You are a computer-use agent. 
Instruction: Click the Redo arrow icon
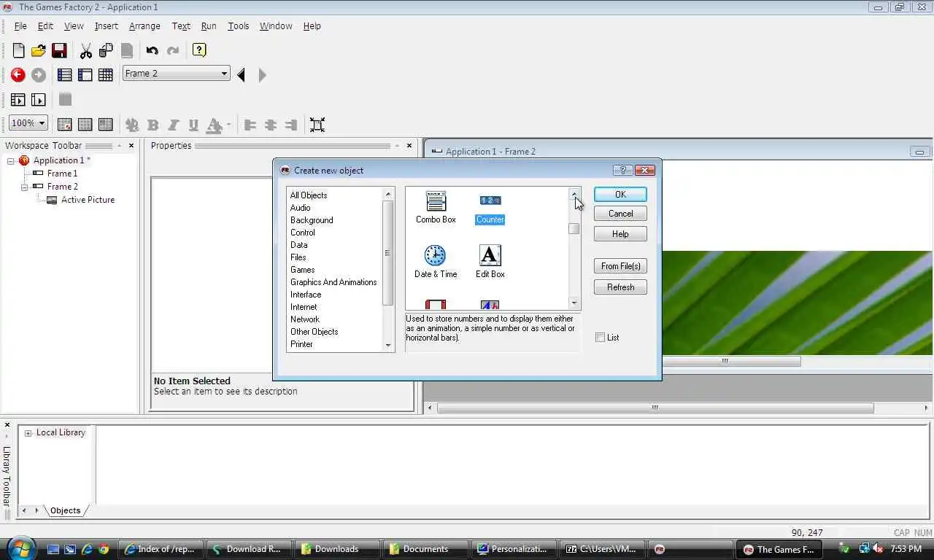173,50
